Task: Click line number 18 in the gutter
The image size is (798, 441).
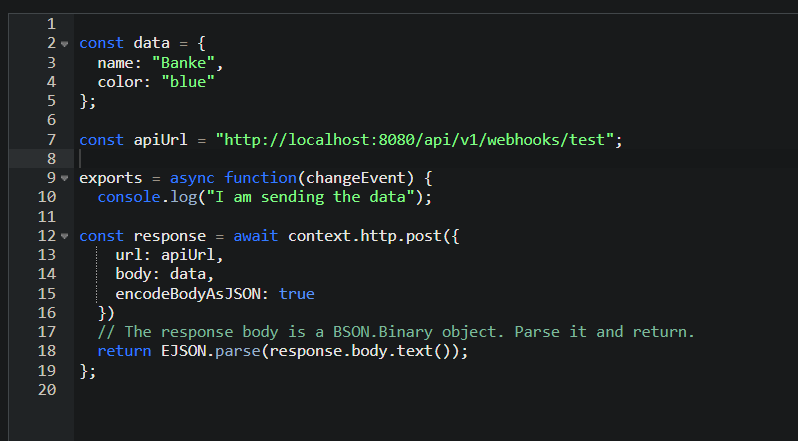Action: pyautogui.click(x=47, y=352)
